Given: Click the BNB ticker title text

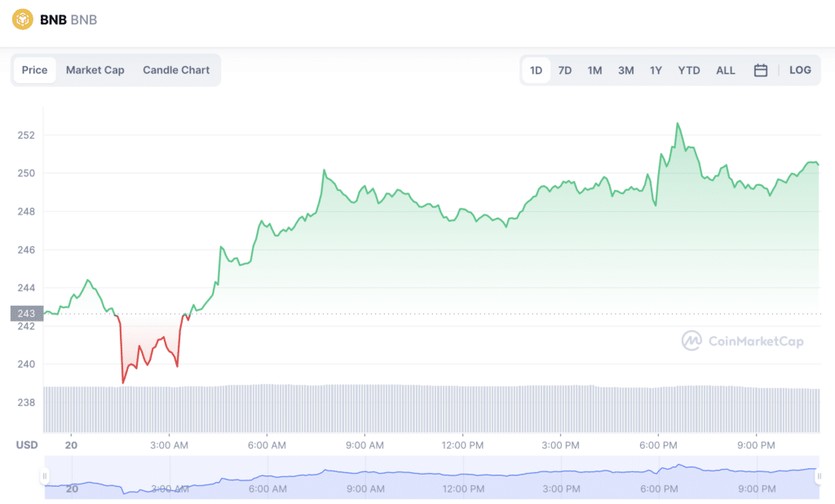Looking at the screenshot, I should [53, 20].
